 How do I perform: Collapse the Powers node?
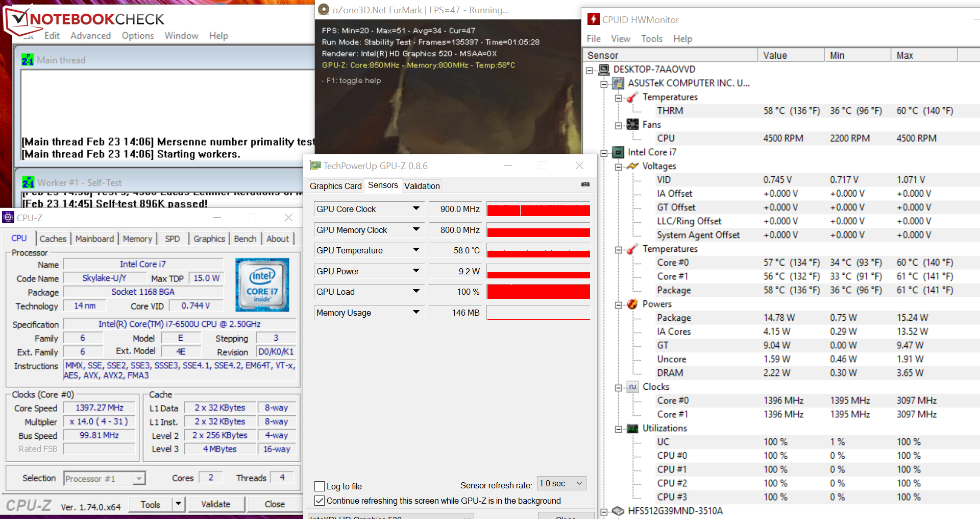(x=618, y=305)
